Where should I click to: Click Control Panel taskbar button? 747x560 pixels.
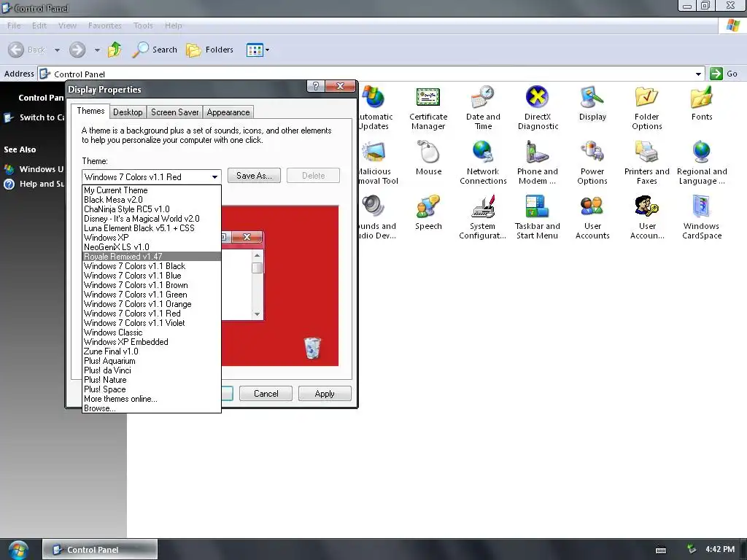(99, 550)
